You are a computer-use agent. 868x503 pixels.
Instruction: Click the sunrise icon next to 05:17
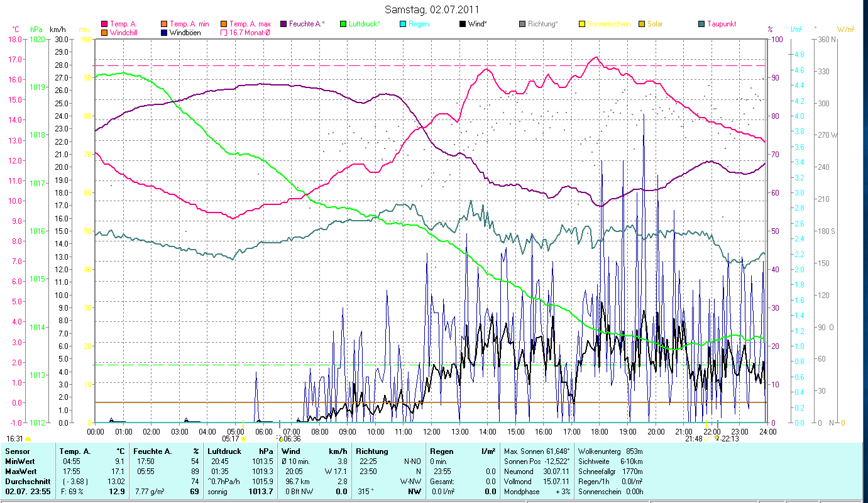point(243,439)
